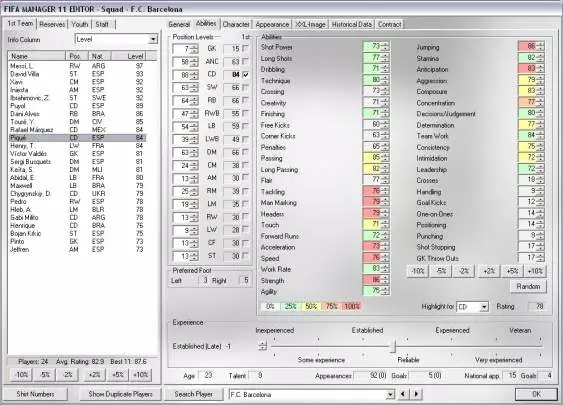Screen dimensions: 563x405
Task: Adjust the Leadership value spinner
Action: 540,169
